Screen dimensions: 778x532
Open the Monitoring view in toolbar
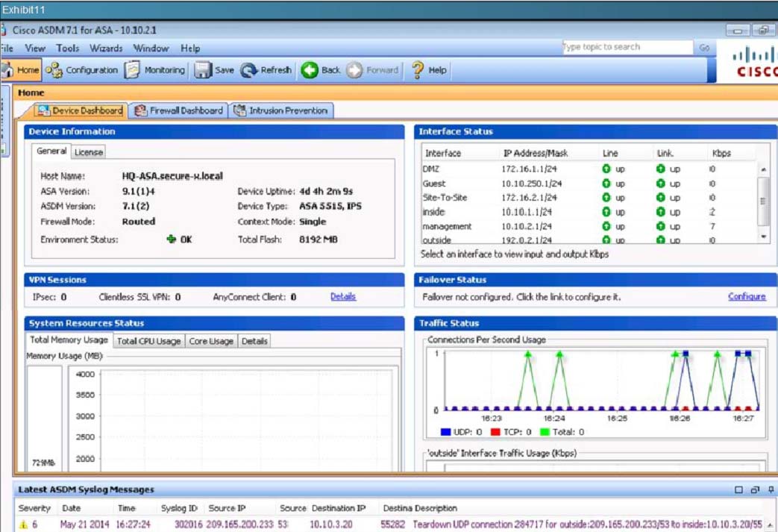click(x=155, y=70)
